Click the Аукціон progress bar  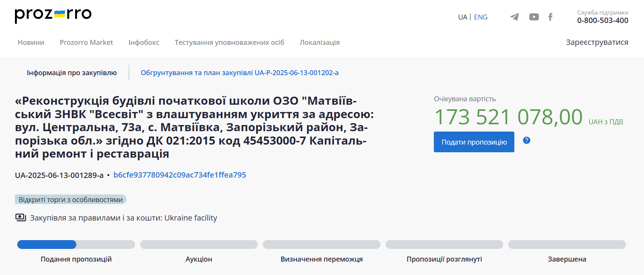click(199, 244)
